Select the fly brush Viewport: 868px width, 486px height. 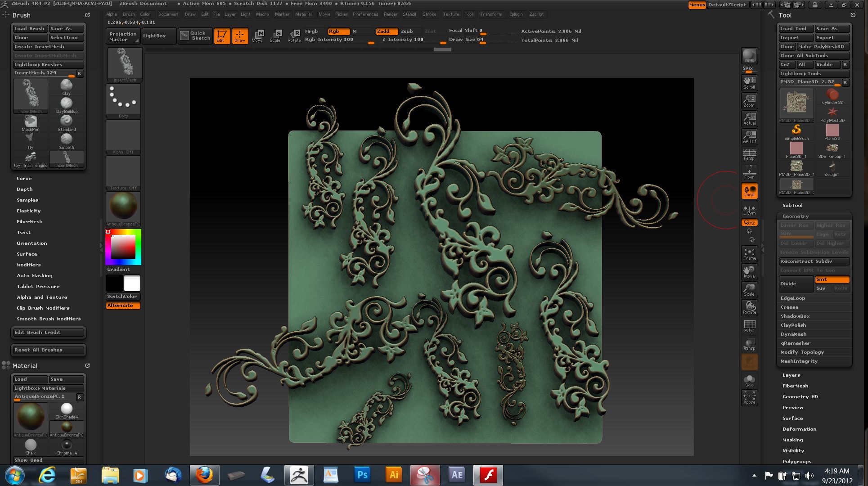click(x=31, y=141)
